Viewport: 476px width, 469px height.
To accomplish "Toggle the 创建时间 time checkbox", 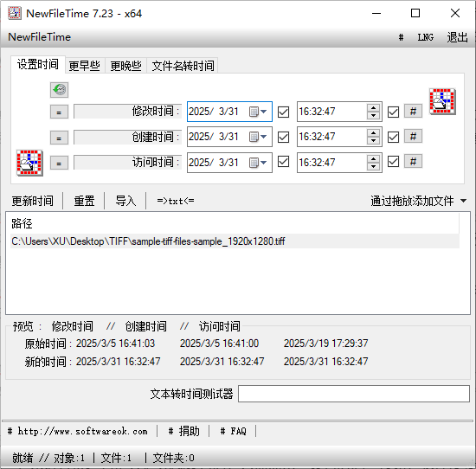I will point(393,137).
